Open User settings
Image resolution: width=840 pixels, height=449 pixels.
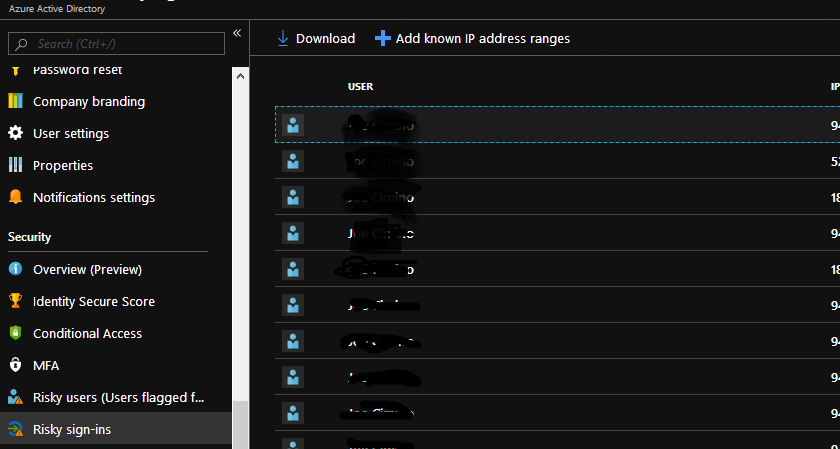click(x=71, y=133)
